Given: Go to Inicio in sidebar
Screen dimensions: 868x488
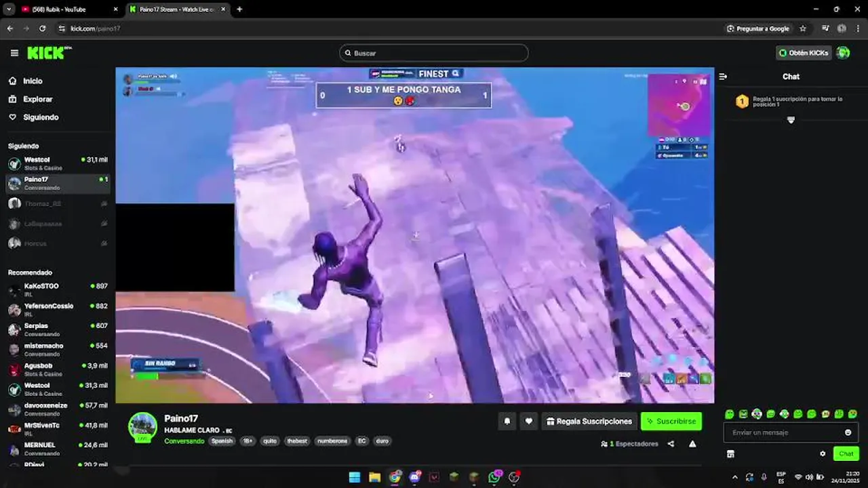Looking at the screenshot, I should tap(33, 81).
